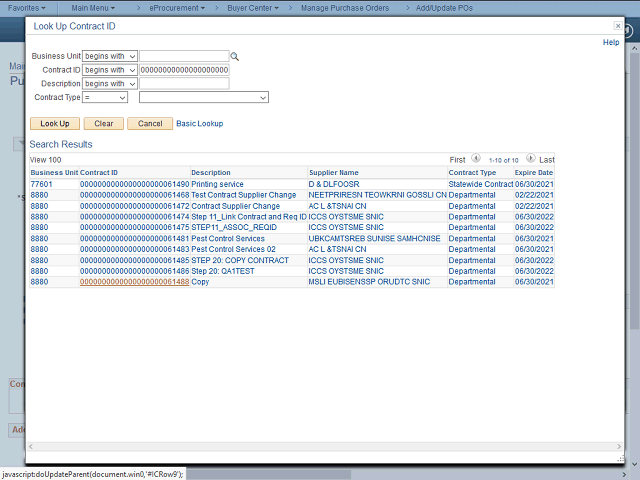Screen dimensions: 640x480
Task: Open Contract ID operator dropdown
Action: click(110, 70)
